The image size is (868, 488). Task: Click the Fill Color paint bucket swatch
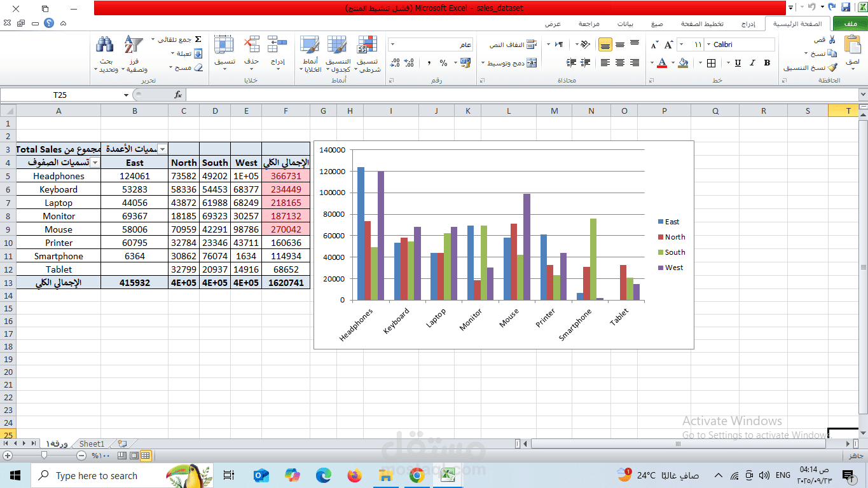pos(683,63)
